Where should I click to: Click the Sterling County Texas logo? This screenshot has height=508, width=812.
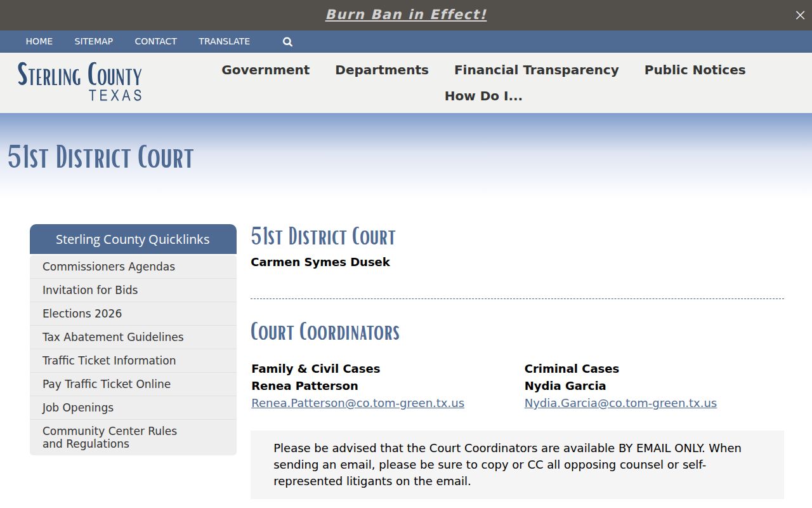tap(80, 81)
